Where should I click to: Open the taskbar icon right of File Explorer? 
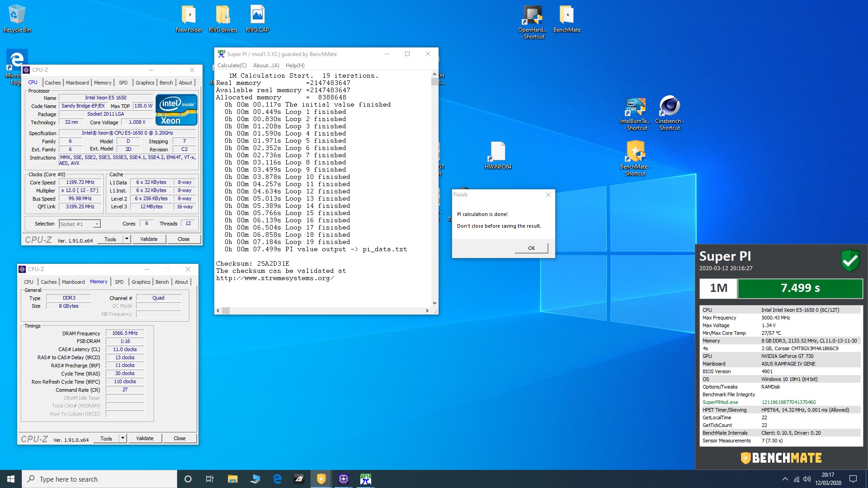(x=255, y=479)
